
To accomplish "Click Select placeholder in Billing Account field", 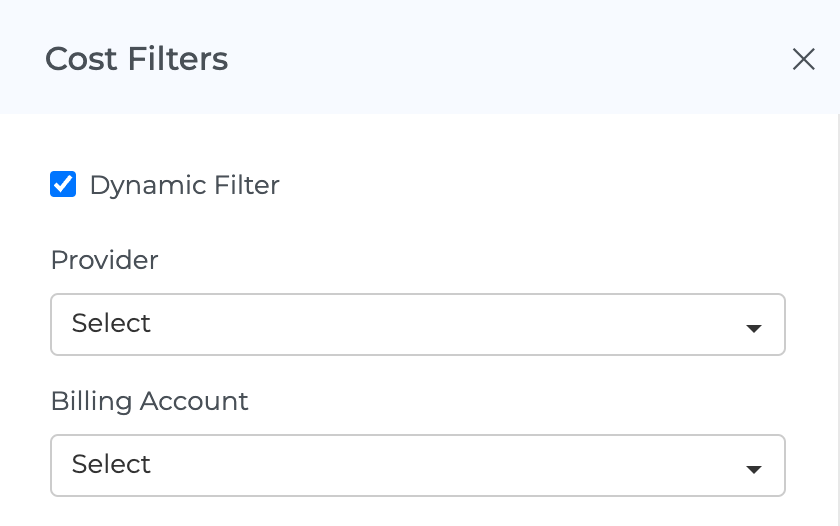I will (111, 464).
